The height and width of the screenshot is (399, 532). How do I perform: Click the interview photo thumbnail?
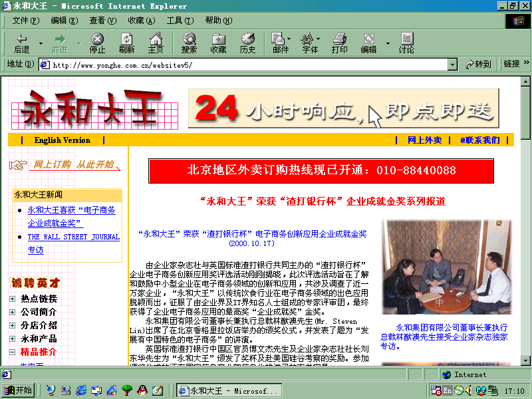(446, 267)
